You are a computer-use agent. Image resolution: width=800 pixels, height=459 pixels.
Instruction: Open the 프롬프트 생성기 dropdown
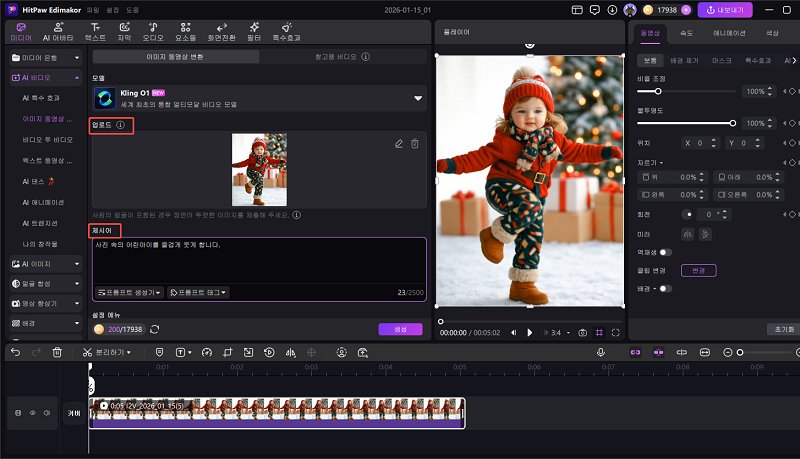pos(130,292)
